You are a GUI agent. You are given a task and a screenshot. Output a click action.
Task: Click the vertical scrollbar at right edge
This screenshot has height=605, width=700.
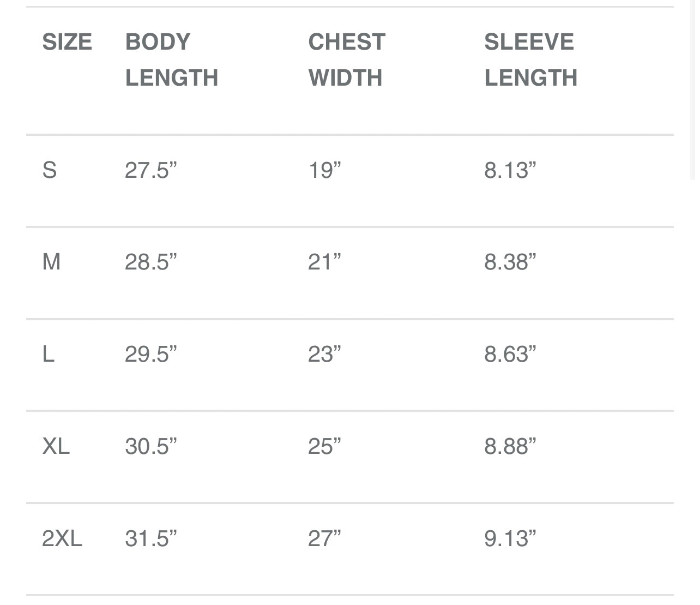click(x=692, y=90)
